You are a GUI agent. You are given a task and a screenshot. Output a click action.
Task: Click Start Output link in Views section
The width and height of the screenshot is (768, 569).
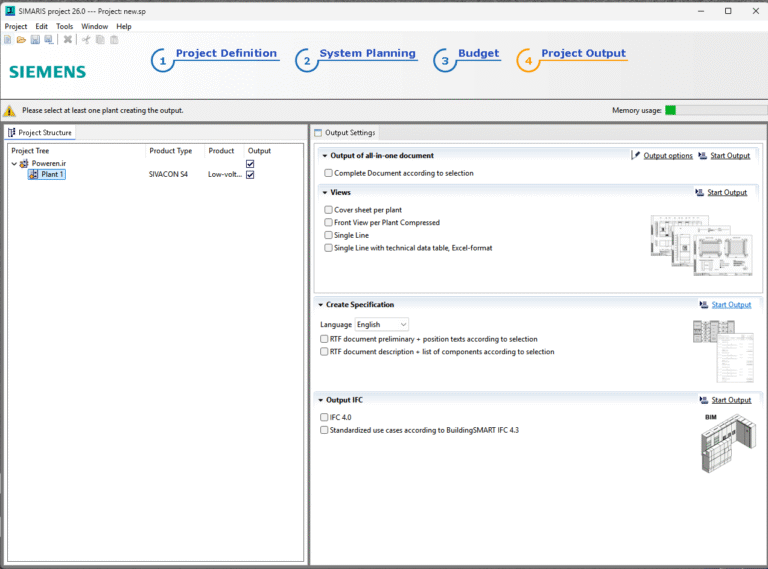point(727,192)
